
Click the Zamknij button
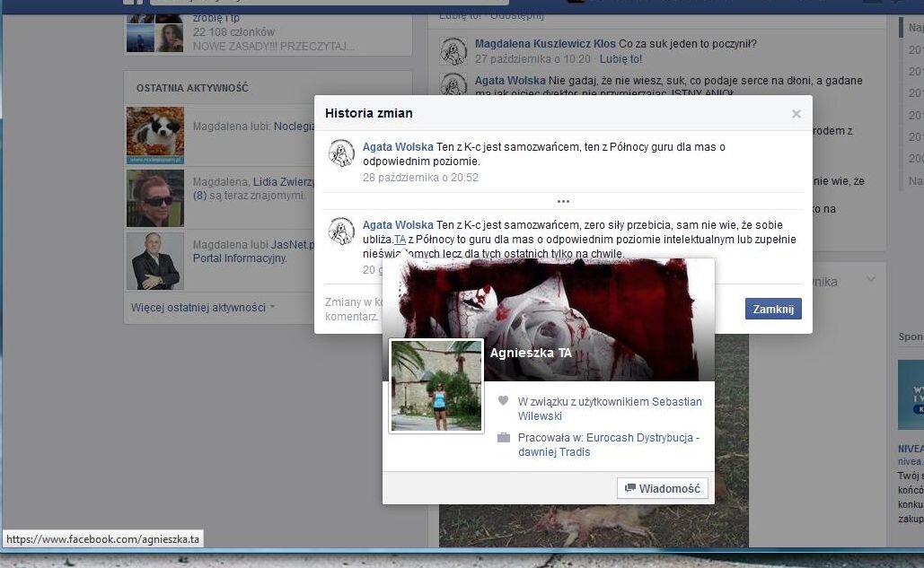(772, 309)
